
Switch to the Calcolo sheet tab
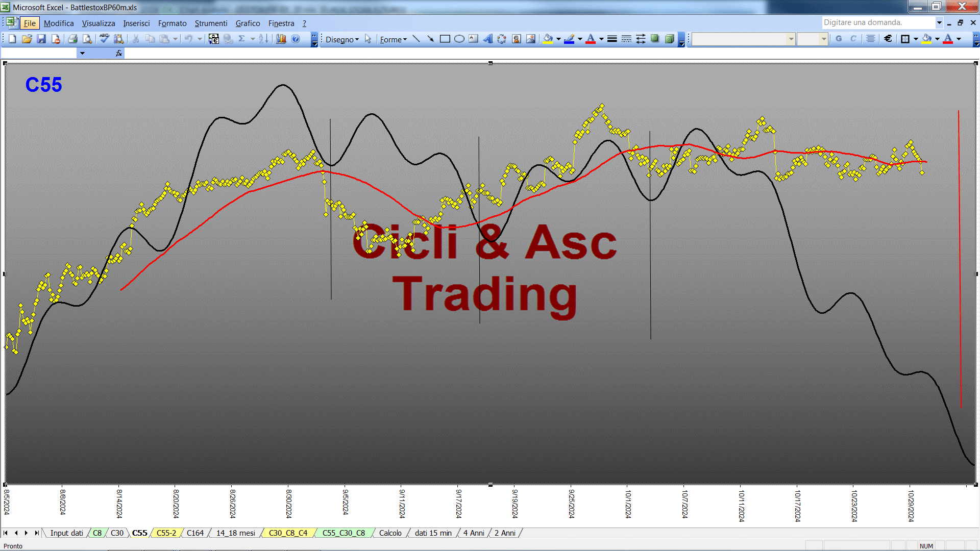[x=390, y=533]
